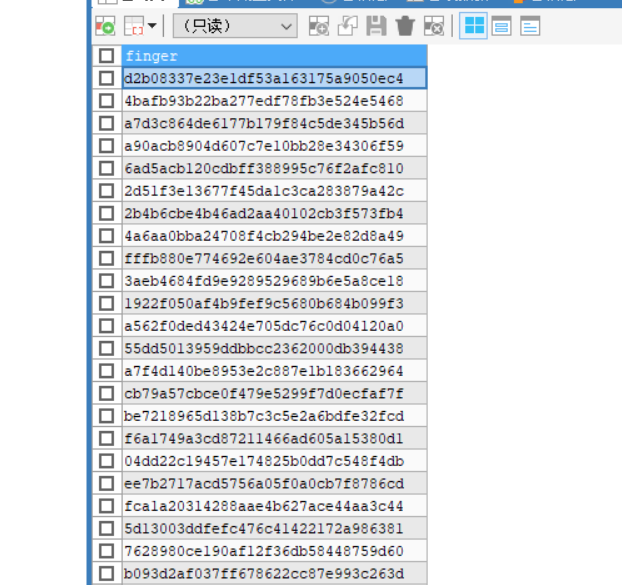The height and width of the screenshot is (585, 622).
Task: Check the row 04dd22c19457e174825b0dd7c548f4db
Action: pyautogui.click(x=106, y=461)
